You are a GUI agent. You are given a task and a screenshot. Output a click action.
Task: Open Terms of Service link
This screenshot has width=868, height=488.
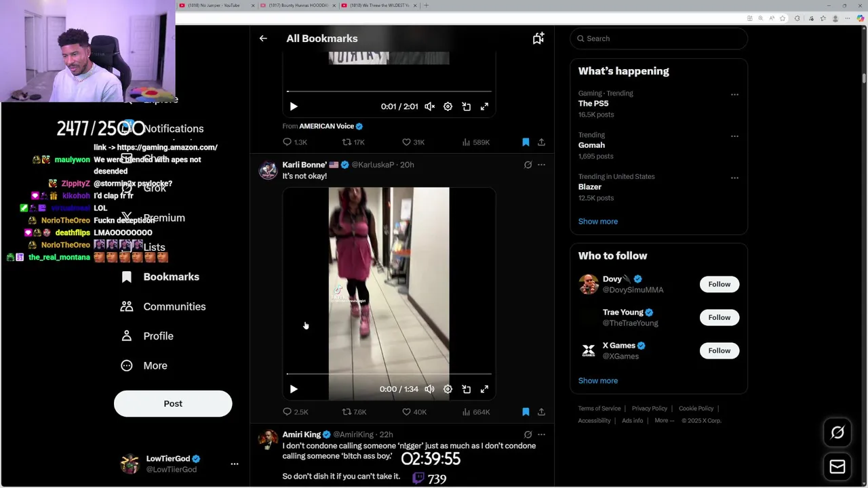[x=599, y=409]
